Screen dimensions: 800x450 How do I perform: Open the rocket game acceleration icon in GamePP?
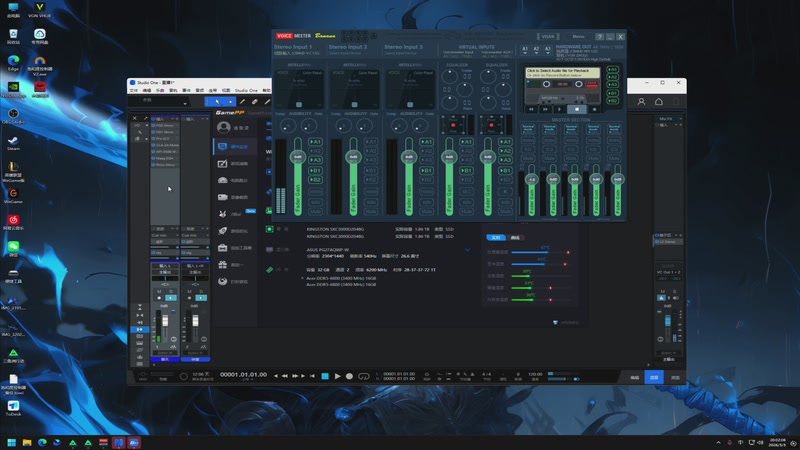[222, 231]
